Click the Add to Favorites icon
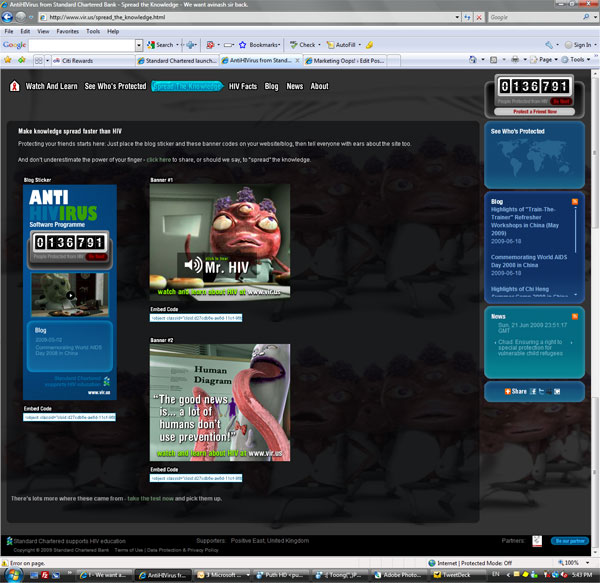600x583 pixels. point(21,60)
